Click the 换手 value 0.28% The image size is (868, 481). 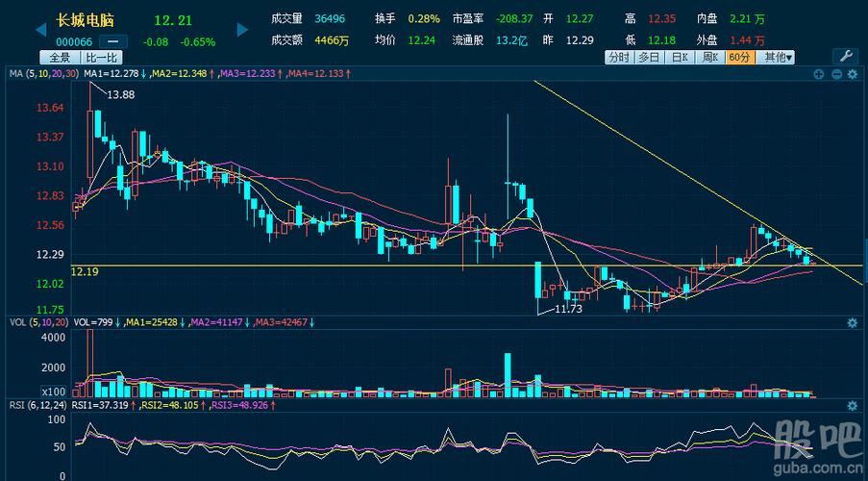click(x=424, y=19)
